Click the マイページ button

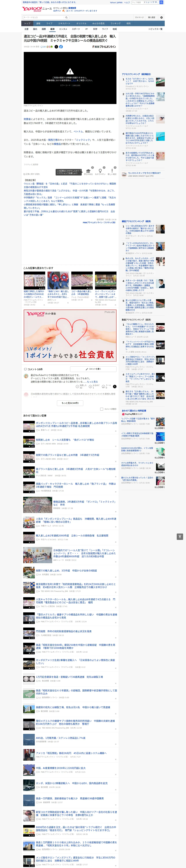tap(139, 18)
